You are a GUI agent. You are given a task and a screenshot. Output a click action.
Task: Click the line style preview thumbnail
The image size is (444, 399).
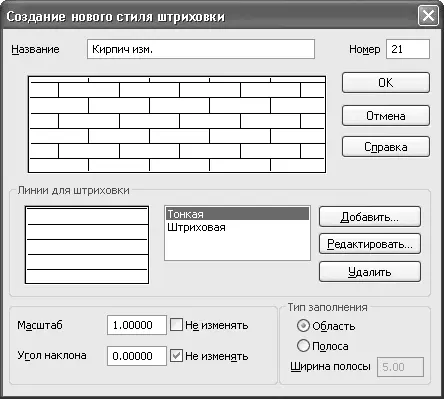pyautogui.click(x=87, y=245)
